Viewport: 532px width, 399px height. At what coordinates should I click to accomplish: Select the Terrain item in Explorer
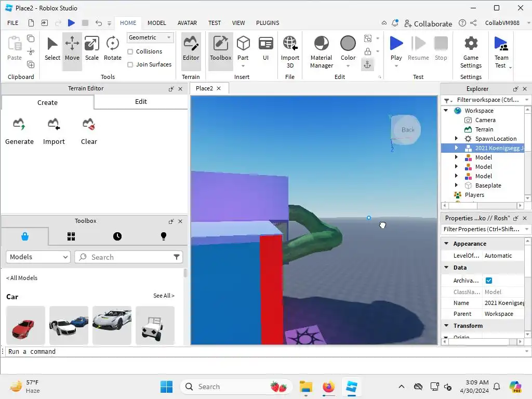point(484,129)
